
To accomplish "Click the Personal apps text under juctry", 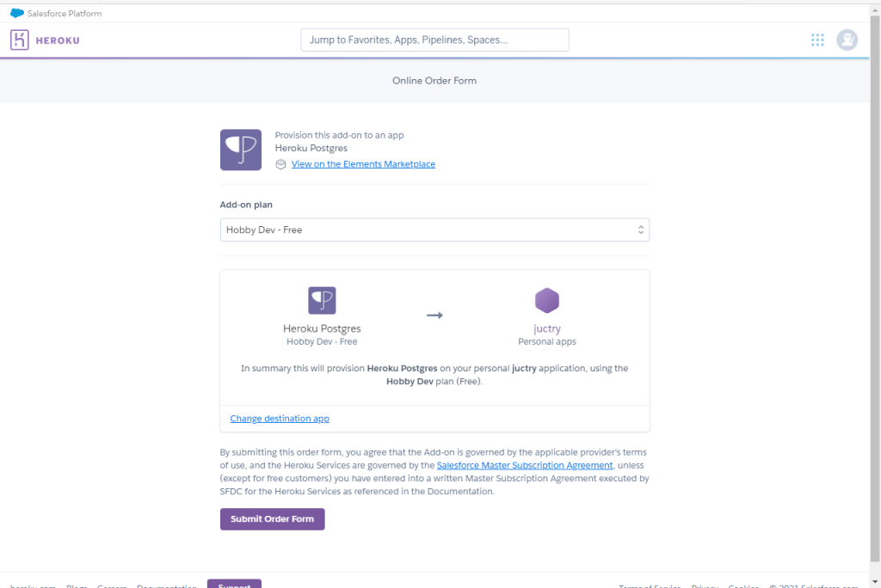I will tap(546, 341).
